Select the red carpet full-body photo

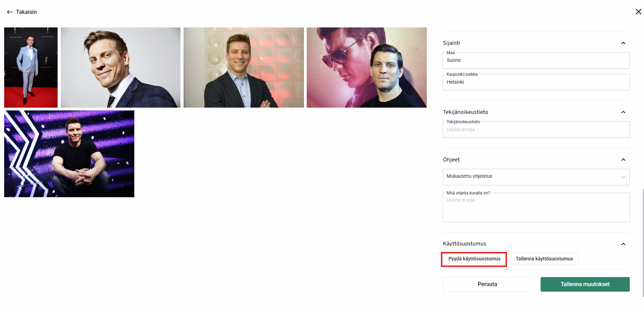click(x=31, y=67)
